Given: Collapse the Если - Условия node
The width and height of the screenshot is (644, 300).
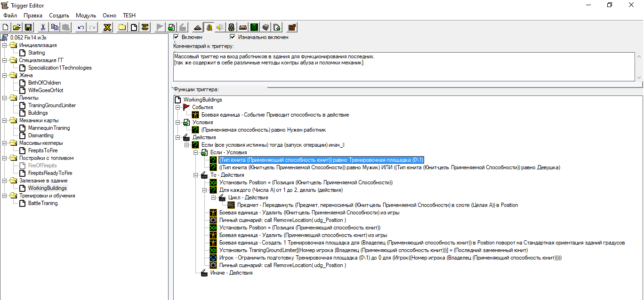Looking at the screenshot, I should coord(196,152).
